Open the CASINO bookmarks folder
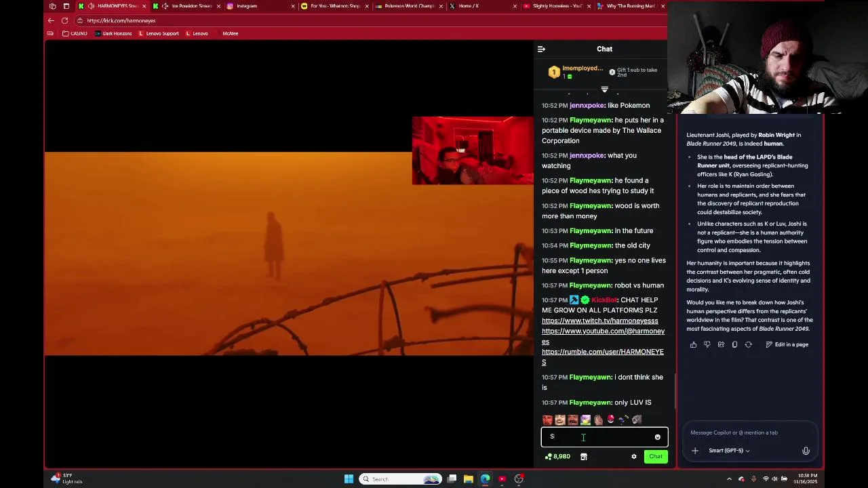Screen dimensions: 868x488 (75, 33)
